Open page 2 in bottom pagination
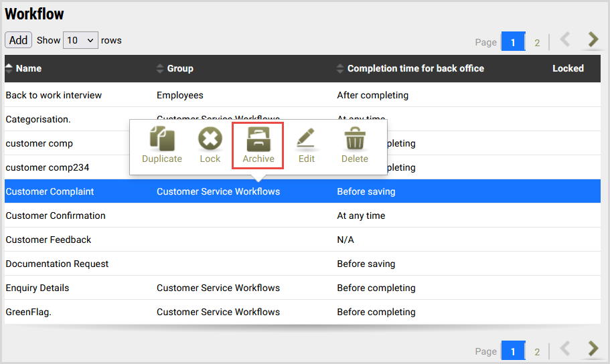This screenshot has height=364, width=610. coord(537,351)
